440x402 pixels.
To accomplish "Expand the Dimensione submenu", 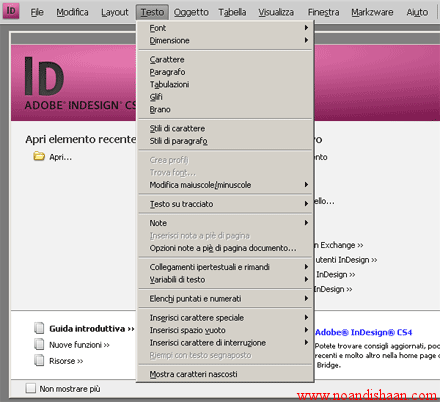I will pyautogui.click(x=225, y=40).
